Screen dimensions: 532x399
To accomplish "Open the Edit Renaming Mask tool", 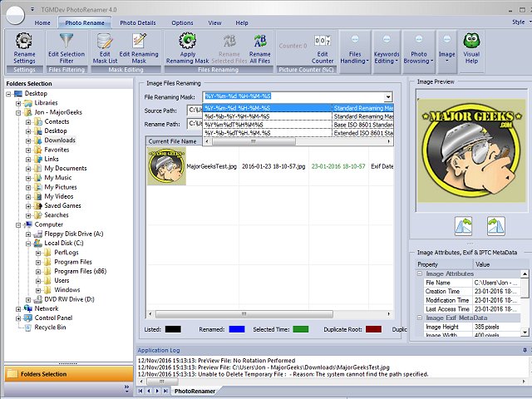I will tap(139, 48).
